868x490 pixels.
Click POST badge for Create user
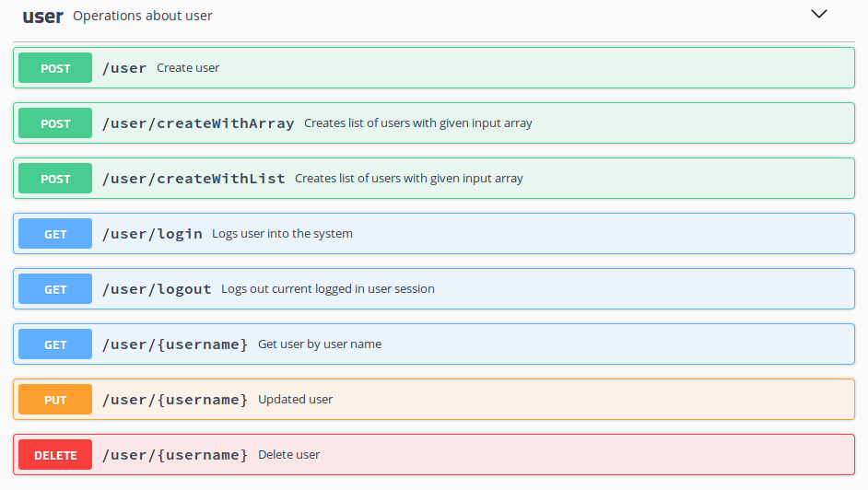(55, 67)
